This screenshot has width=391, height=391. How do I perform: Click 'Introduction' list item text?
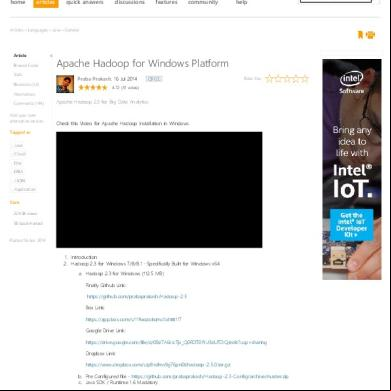pos(84,257)
